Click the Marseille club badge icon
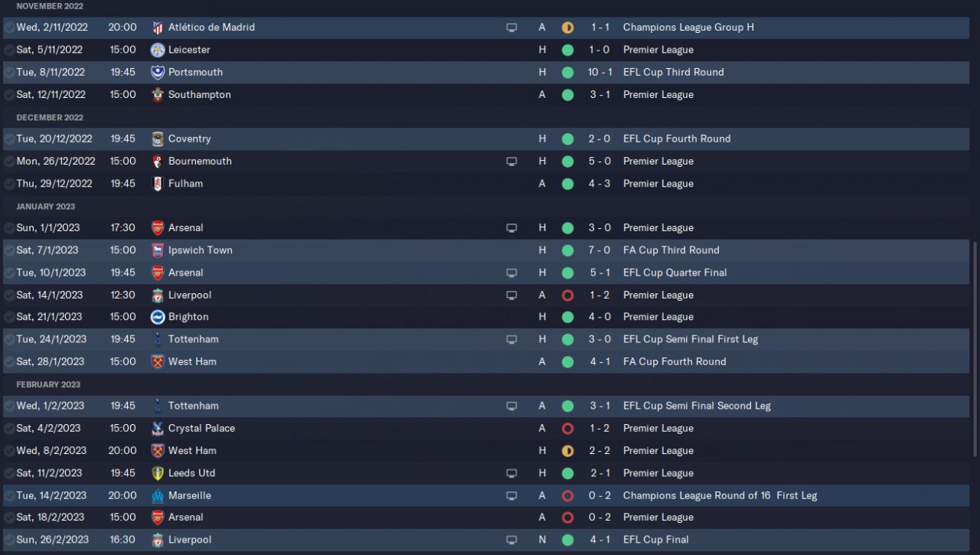 pyautogui.click(x=158, y=495)
